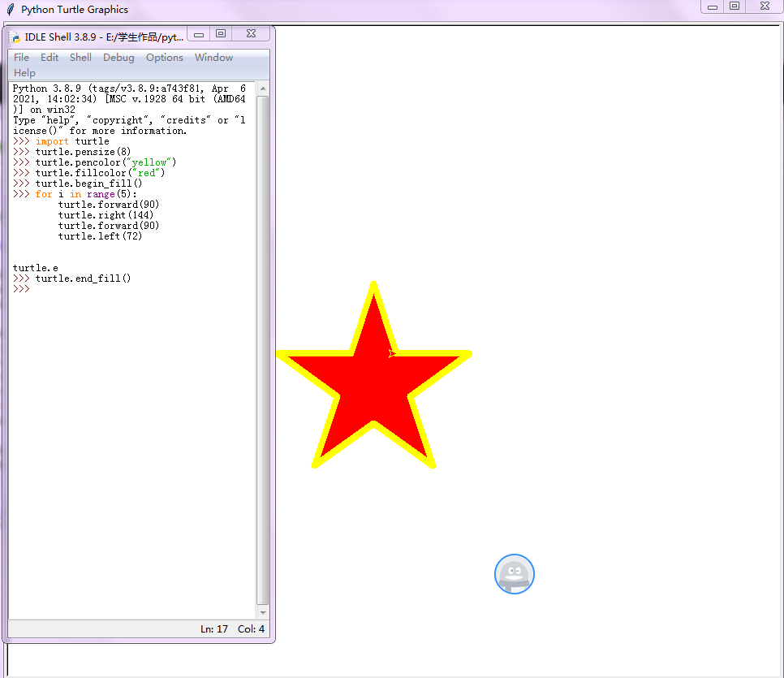784x678 pixels.
Task: Click the 'turtle.e' output line
Action: click(36, 268)
